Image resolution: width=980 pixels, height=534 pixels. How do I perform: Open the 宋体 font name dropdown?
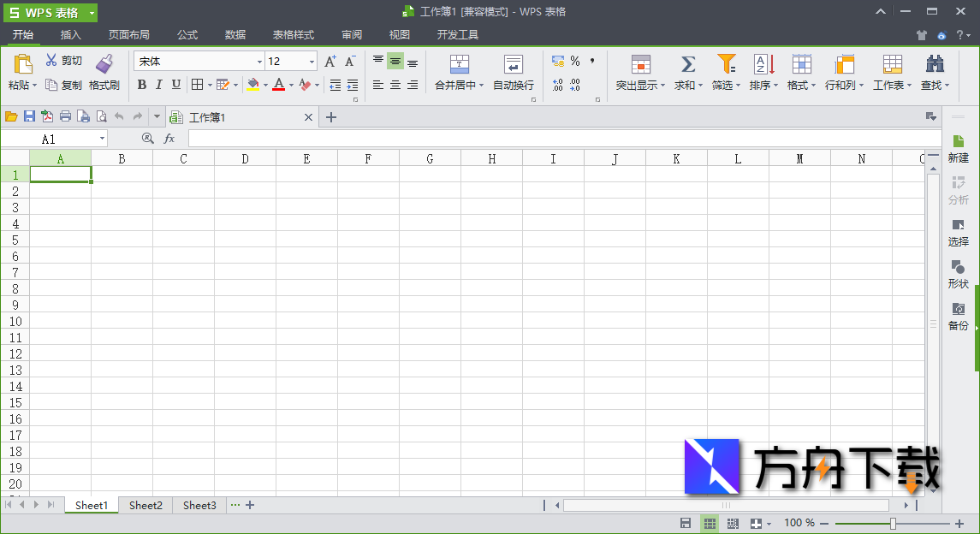point(259,61)
